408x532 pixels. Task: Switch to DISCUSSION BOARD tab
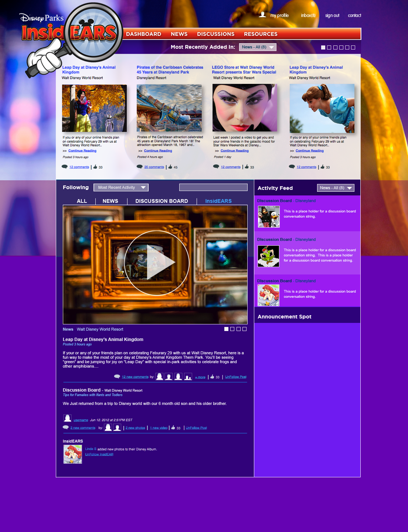(x=162, y=201)
